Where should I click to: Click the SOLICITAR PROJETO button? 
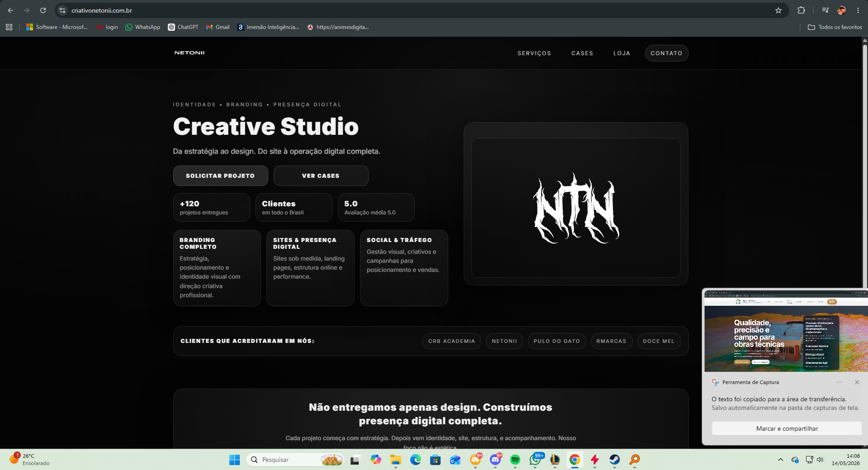tap(220, 176)
